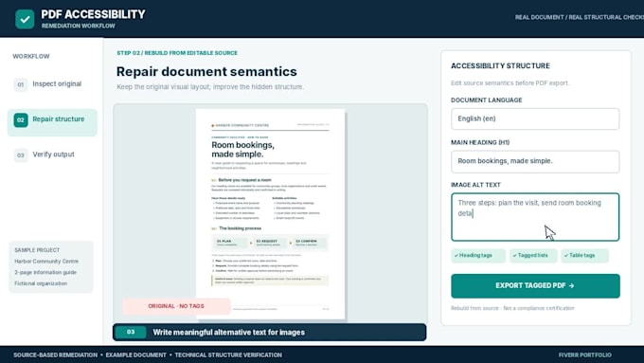644x363 pixels.
Task: Click the 'STEP 02 / REBUILD FROM EDITABLE SOURCE' label
Action: [177, 53]
